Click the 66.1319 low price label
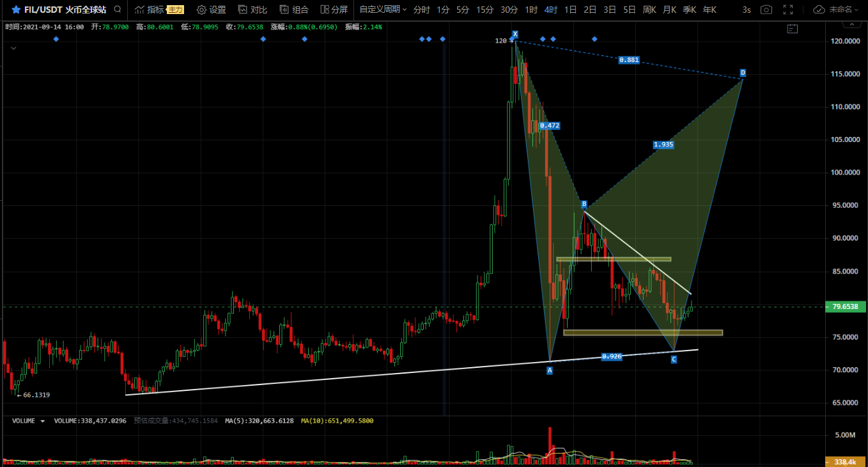This screenshot has width=868, height=467. [x=33, y=395]
